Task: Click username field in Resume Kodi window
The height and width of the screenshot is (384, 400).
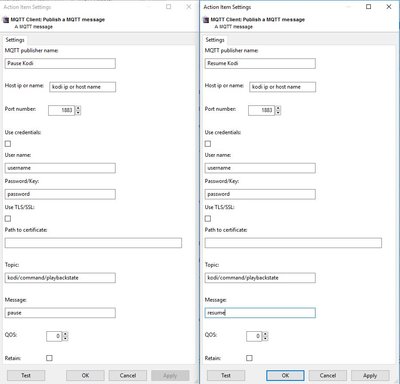Action: point(260,168)
